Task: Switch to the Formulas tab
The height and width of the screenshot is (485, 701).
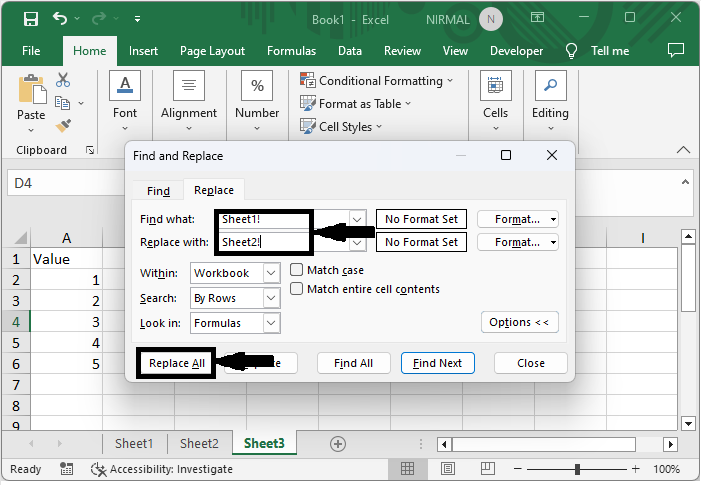Action: [x=291, y=51]
